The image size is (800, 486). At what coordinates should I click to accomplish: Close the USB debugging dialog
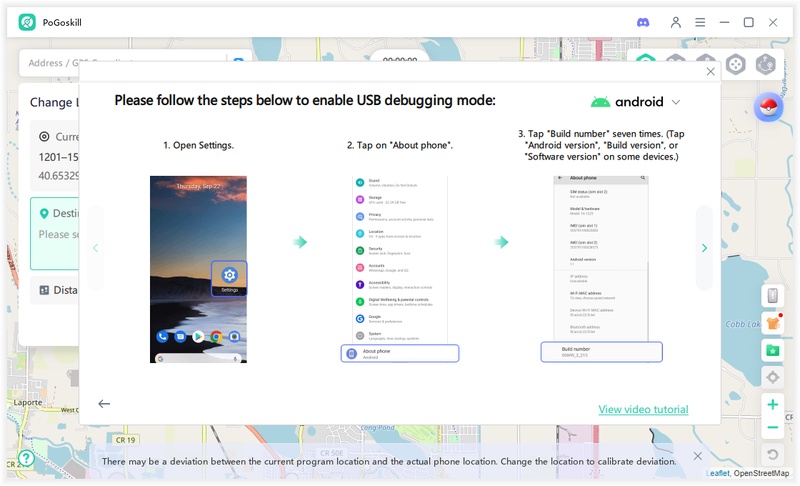(x=710, y=71)
